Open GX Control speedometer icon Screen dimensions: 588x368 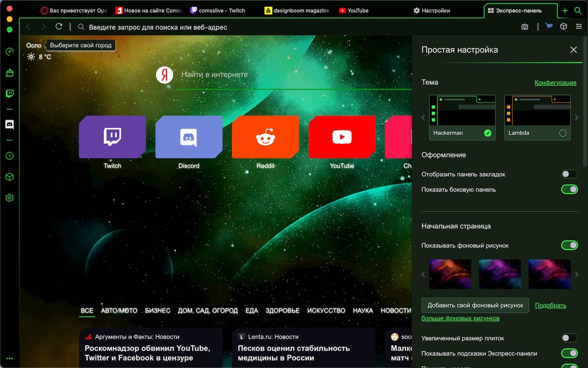pos(10,52)
